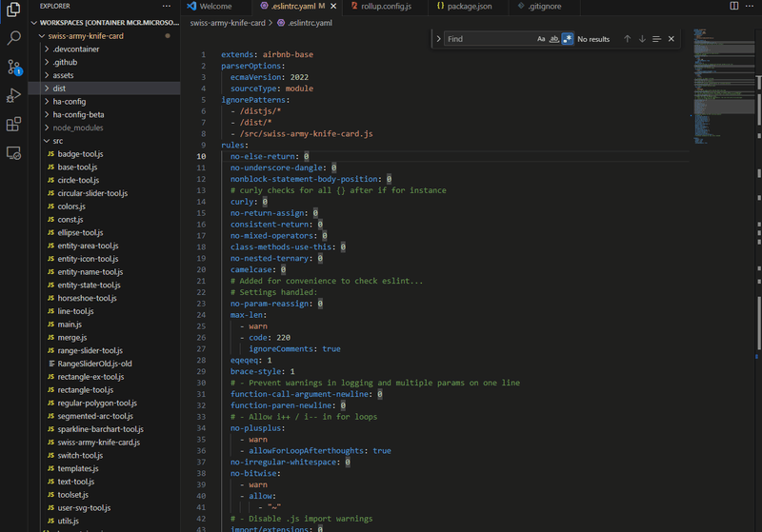This screenshot has height=532, width=762.
Task: Click the Find input field
Action: pyautogui.click(x=489, y=39)
